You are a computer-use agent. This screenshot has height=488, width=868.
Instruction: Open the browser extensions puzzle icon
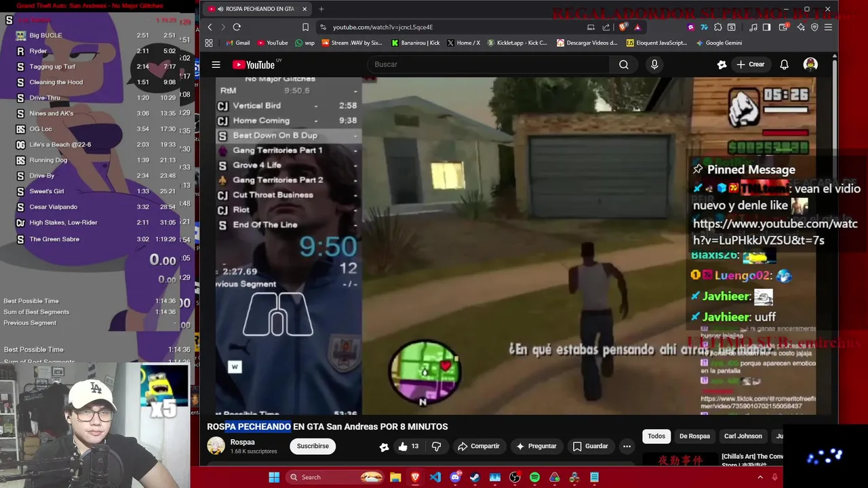(717, 27)
